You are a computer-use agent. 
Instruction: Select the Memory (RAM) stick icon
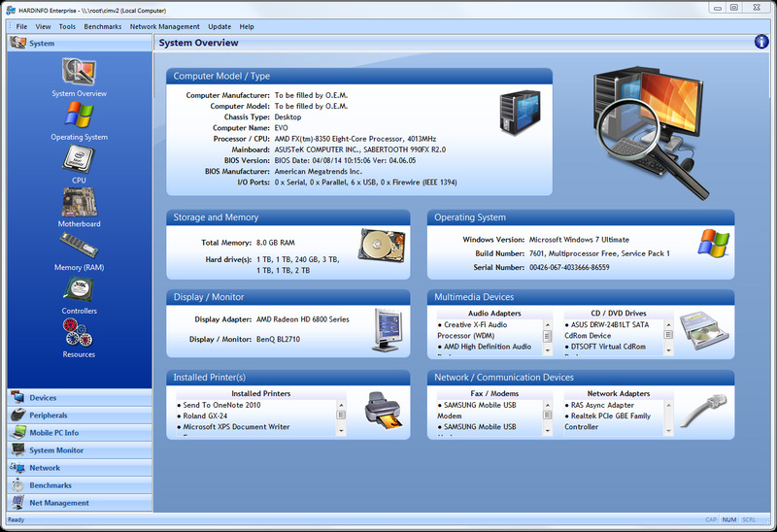coord(79,246)
